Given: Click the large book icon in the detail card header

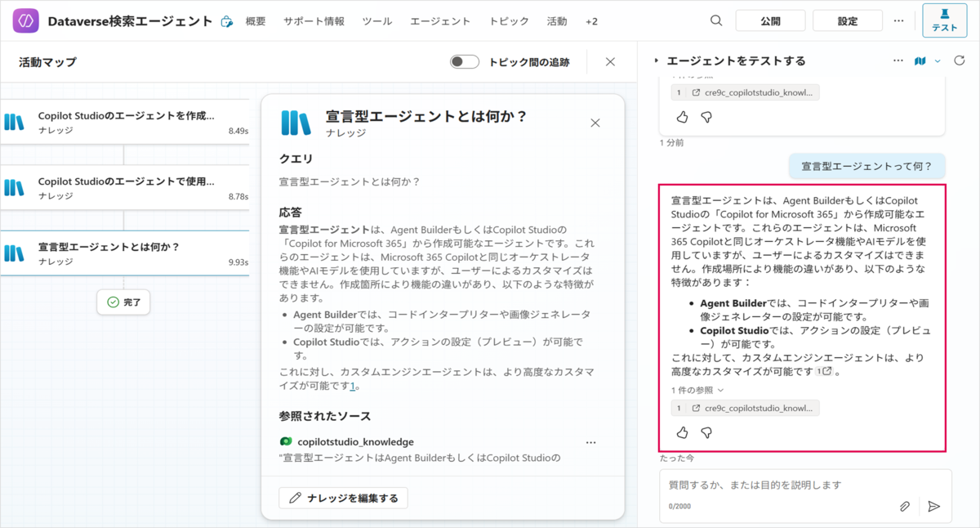Looking at the screenshot, I should click(x=296, y=123).
